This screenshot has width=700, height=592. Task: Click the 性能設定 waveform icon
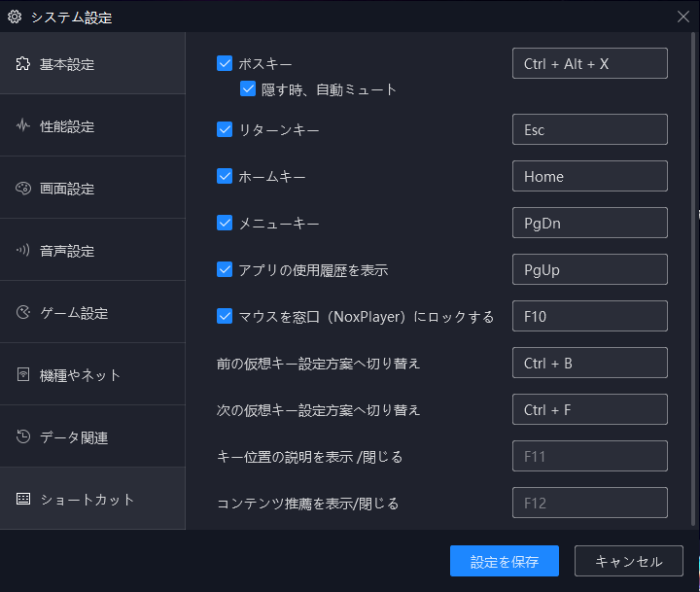tap(22, 126)
